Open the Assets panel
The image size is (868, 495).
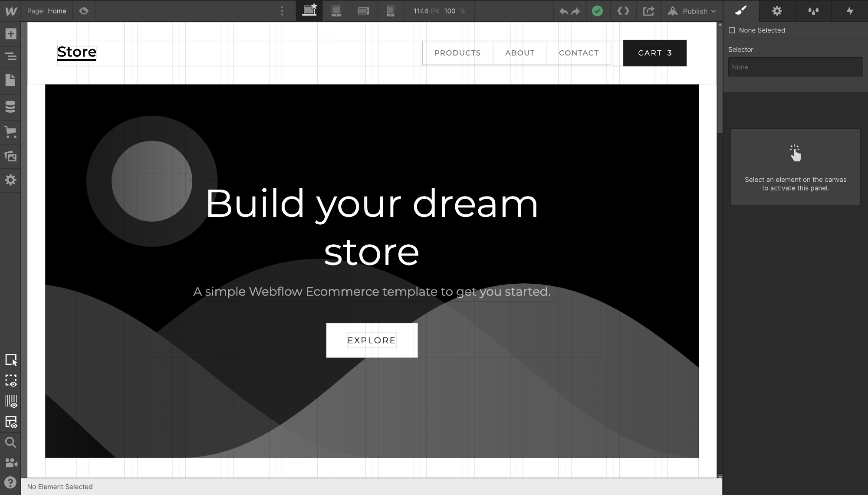pos(10,156)
